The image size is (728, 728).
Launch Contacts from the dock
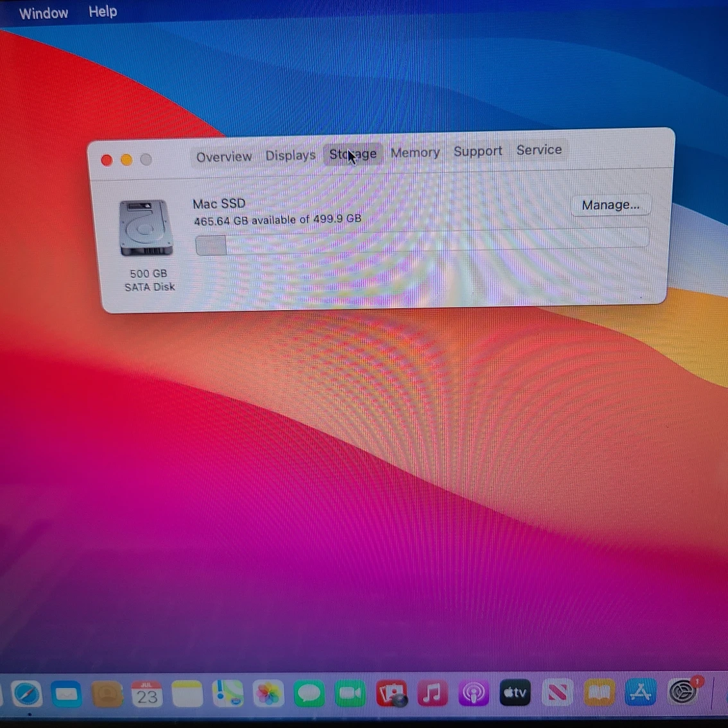coord(107,695)
